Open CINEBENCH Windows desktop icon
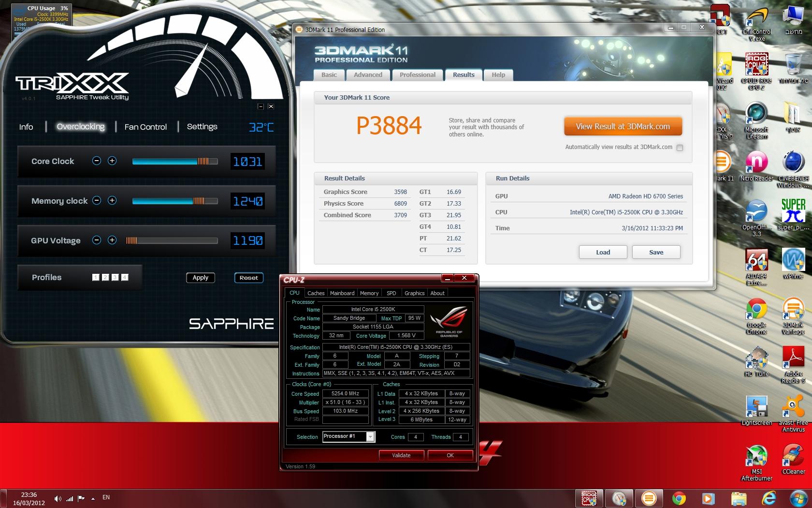This screenshot has height=508, width=812. (x=794, y=169)
